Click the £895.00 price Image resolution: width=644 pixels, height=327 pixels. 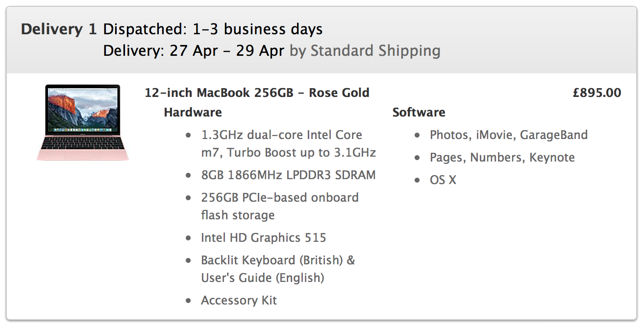coord(596,93)
